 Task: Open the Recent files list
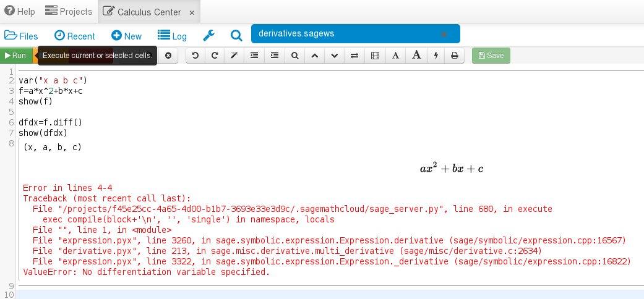click(x=75, y=36)
